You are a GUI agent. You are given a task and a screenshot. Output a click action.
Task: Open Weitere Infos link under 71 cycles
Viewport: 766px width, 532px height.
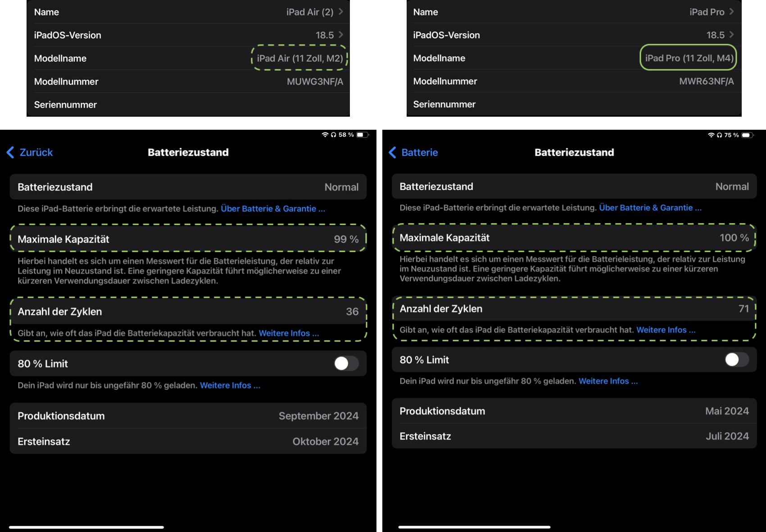666,330
